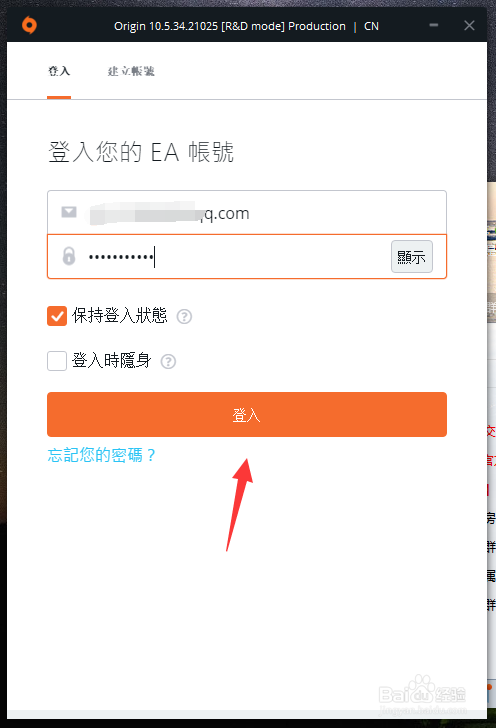The height and width of the screenshot is (728, 496).
Task: Open the help icon beside 登入時隱身
Action: (x=168, y=361)
